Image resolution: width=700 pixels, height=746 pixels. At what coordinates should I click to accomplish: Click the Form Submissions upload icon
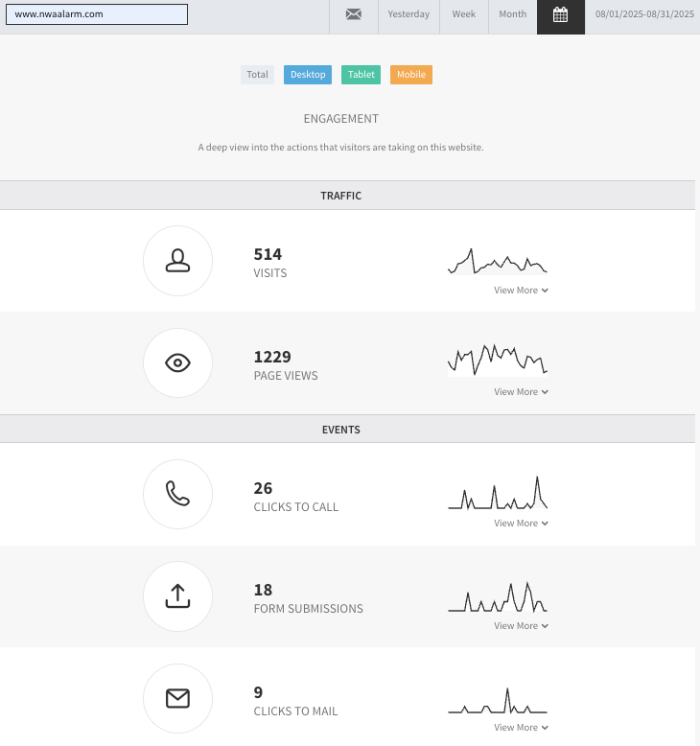pos(178,596)
